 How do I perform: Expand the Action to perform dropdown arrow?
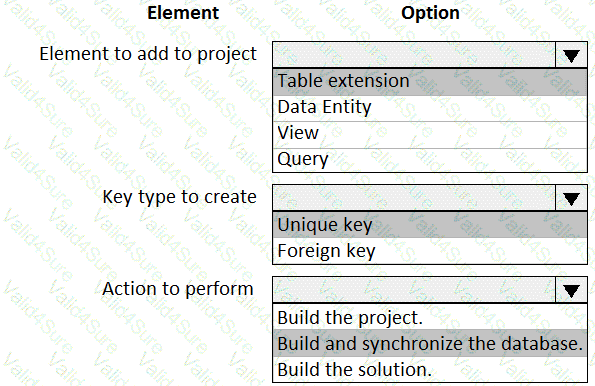click(571, 290)
